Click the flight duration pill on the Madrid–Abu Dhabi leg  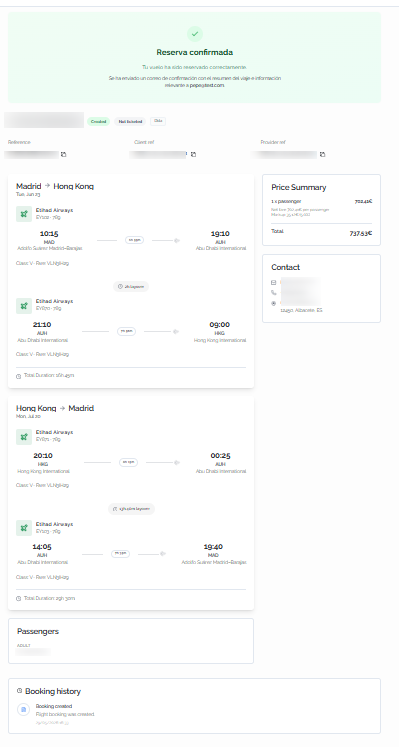click(135, 240)
